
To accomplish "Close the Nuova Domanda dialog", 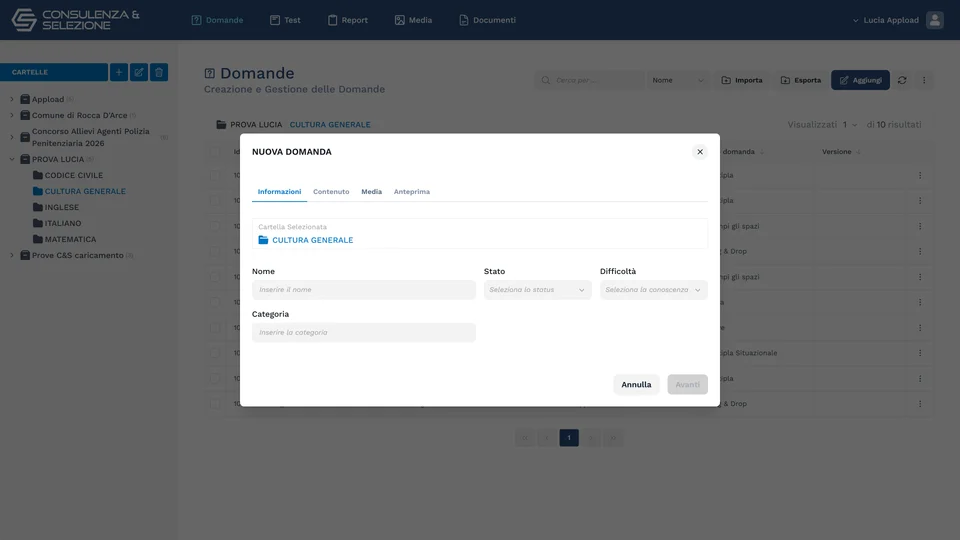I will pyautogui.click(x=700, y=152).
